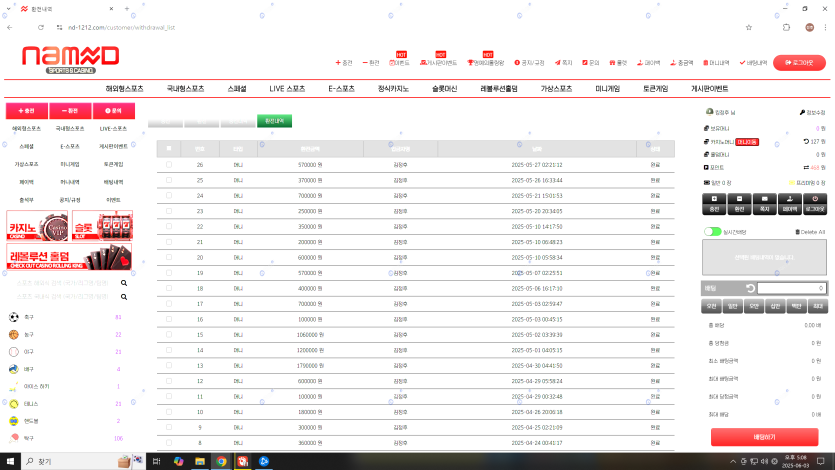Click the refresh icon in betting bar

click(x=750, y=288)
